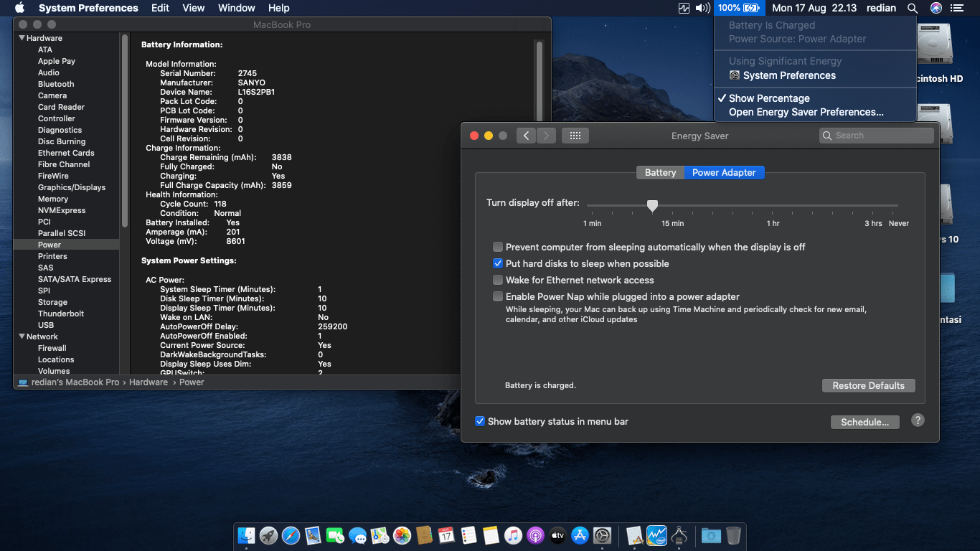Select the Power Adapter tab
The image size is (980, 551).
(724, 172)
